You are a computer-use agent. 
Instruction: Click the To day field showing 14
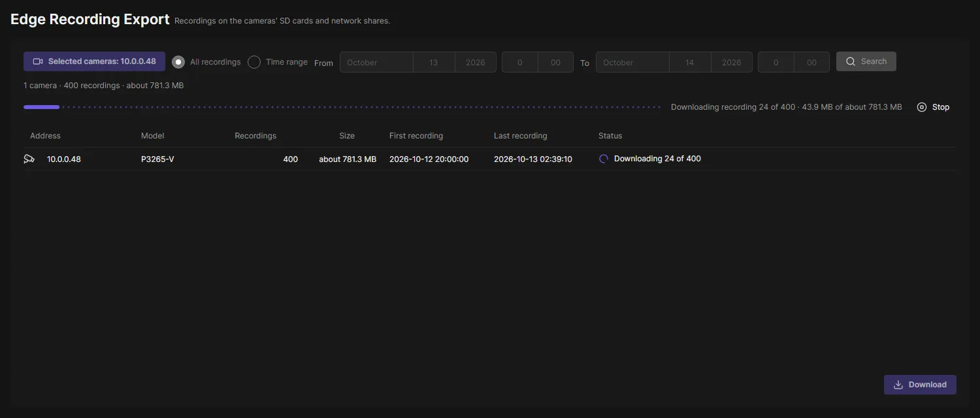[690, 62]
